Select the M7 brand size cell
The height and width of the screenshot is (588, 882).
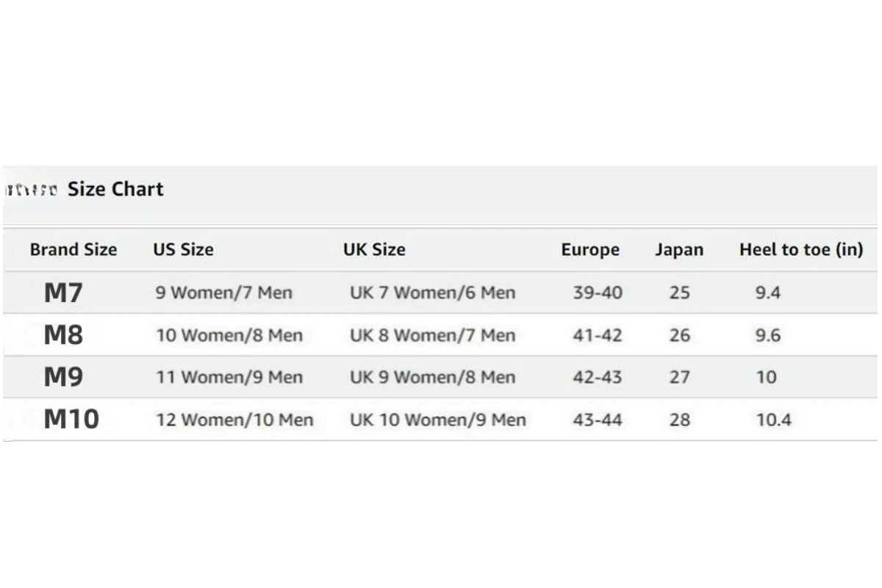63,293
